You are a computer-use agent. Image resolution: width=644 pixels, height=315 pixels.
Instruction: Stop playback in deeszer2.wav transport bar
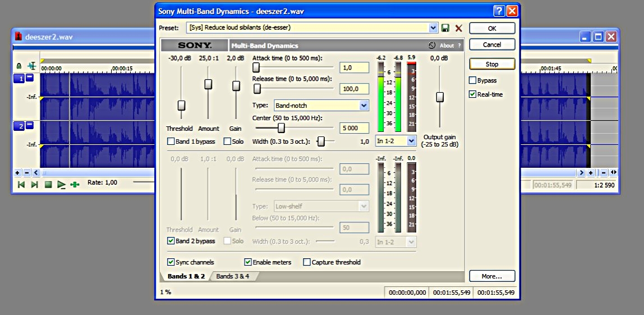click(x=48, y=185)
